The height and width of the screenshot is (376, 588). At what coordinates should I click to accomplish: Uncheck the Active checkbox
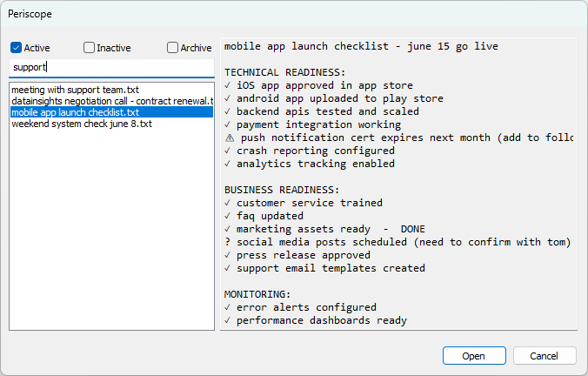point(17,48)
